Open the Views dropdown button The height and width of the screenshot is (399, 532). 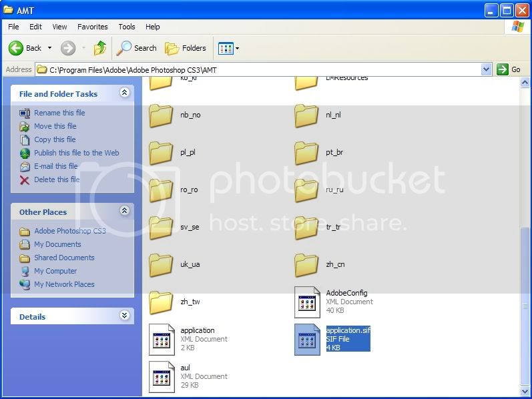coord(228,48)
